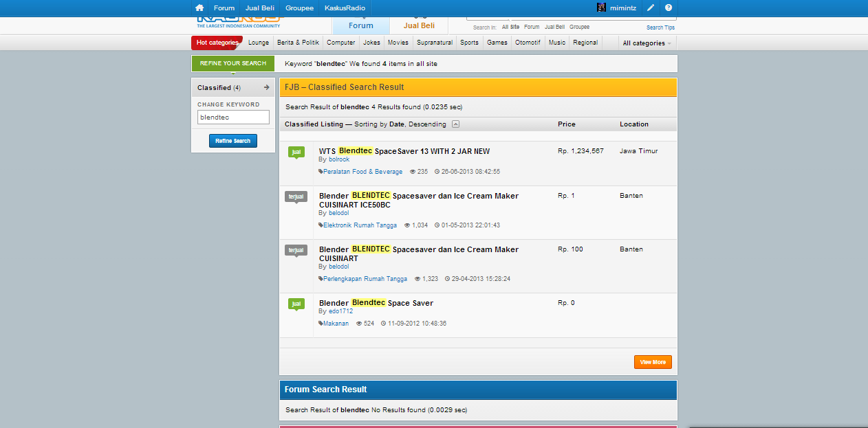Open the Computer category
The image size is (868, 428).
coord(341,43)
